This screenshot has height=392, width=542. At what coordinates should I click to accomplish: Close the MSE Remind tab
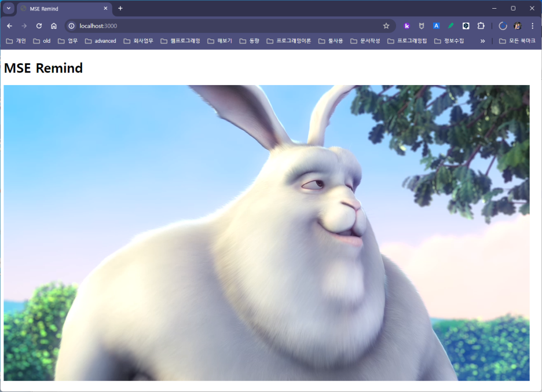(105, 8)
